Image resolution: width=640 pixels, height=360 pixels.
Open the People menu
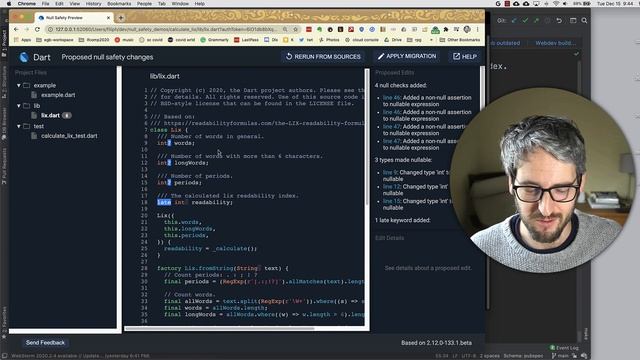(x=144, y=4)
